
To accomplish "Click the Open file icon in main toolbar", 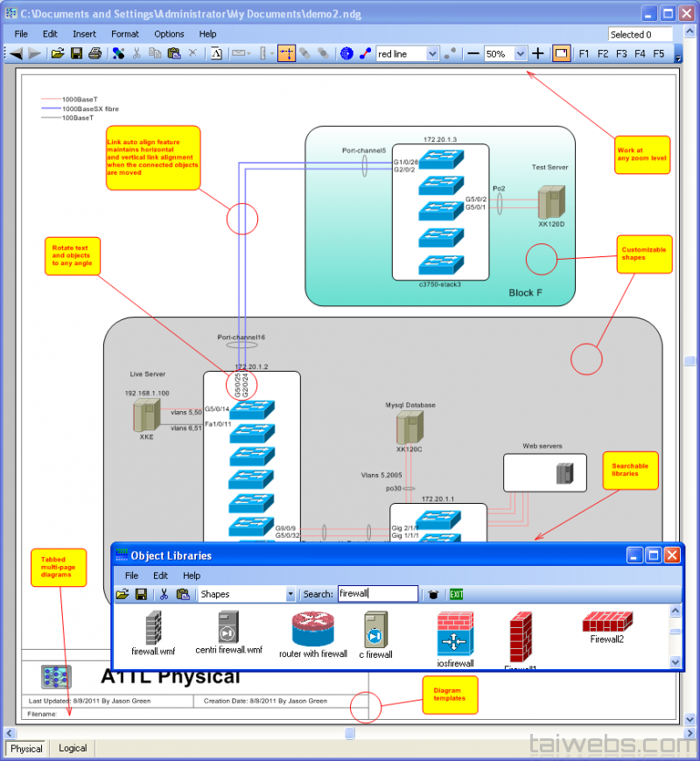I will (x=58, y=53).
